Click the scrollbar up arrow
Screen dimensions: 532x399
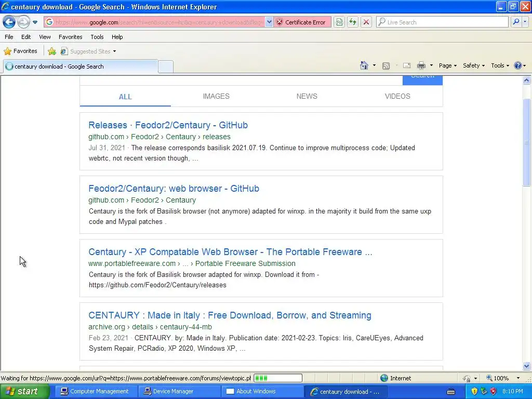coord(527,81)
